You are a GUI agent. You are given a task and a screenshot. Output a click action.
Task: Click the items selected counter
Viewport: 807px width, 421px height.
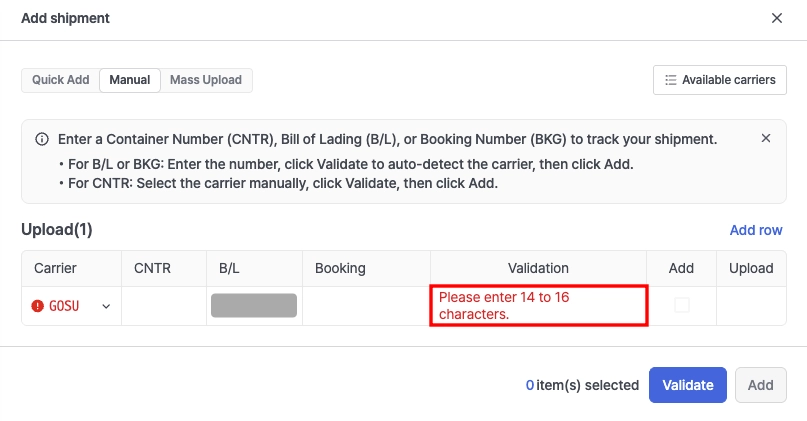point(582,385)
